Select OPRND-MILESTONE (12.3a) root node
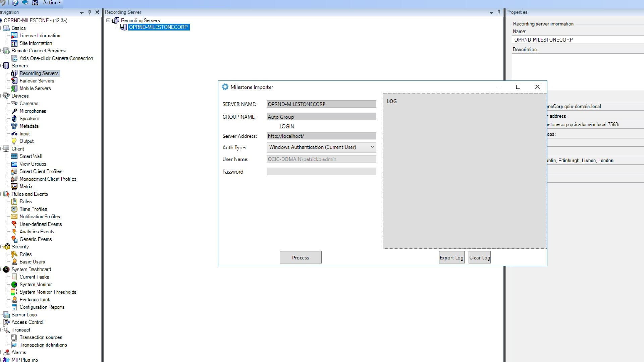The width and height of the screenshot is (644, 362). pos(36,20)
